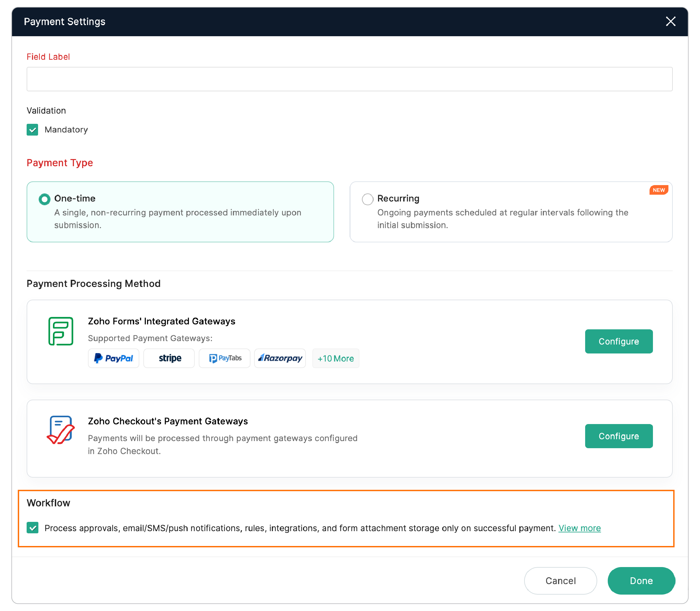
Task: Click the Razorpay gateway logo
Action: point(280,358)
